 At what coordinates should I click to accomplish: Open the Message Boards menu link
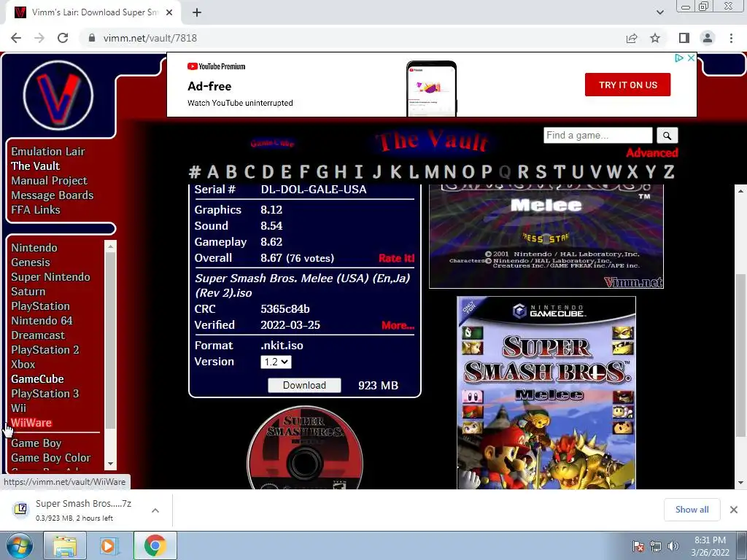(53, 195)
